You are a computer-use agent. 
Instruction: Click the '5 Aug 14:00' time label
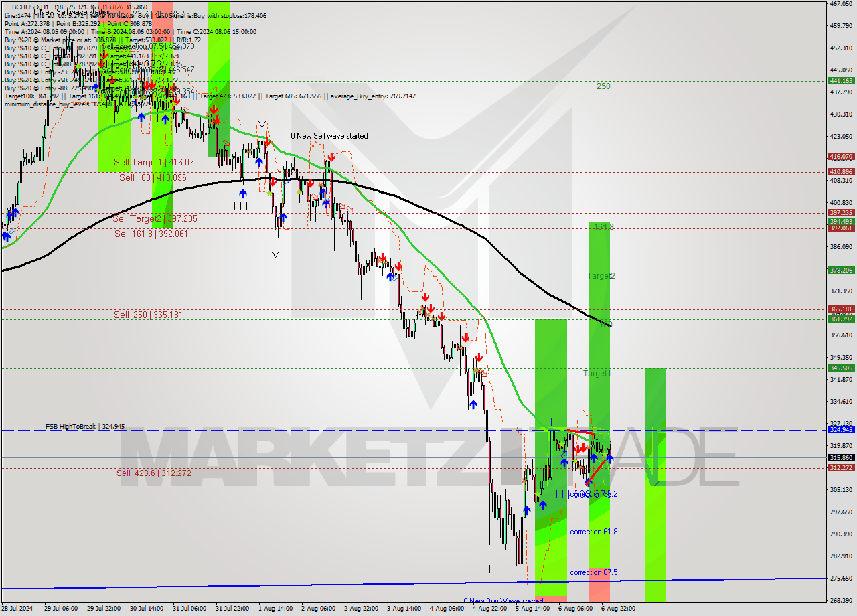click(532, 609)
